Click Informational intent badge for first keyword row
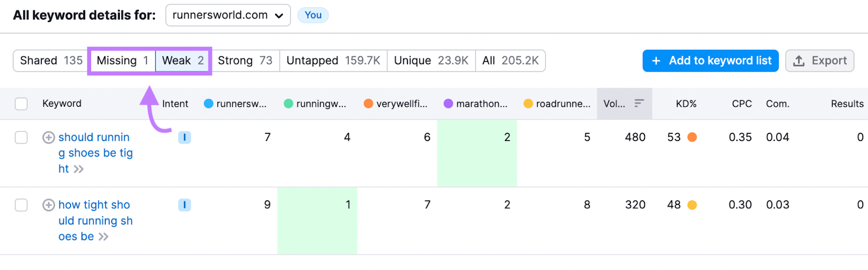The image size is (868, 270). (184, 137)
